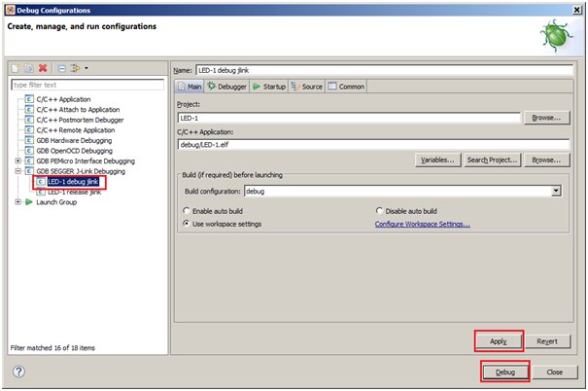Screen dimensions: 588x391
Task: Click the C/C++ Application tree icon
Action: pos(29,99)
